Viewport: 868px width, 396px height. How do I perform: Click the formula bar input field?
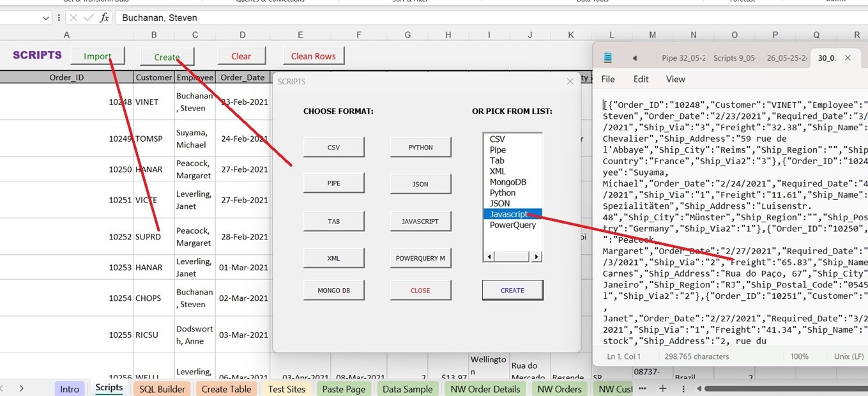click(491, 18)
